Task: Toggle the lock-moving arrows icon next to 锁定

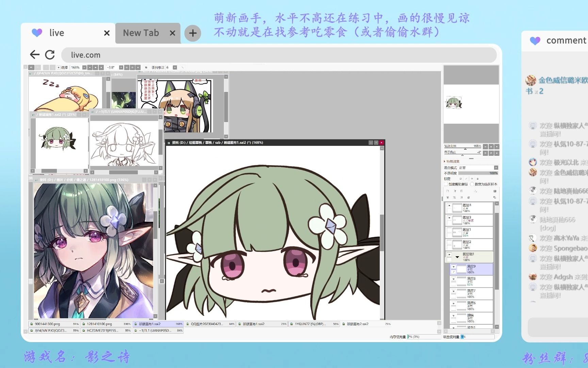Action: coord(472,179)
